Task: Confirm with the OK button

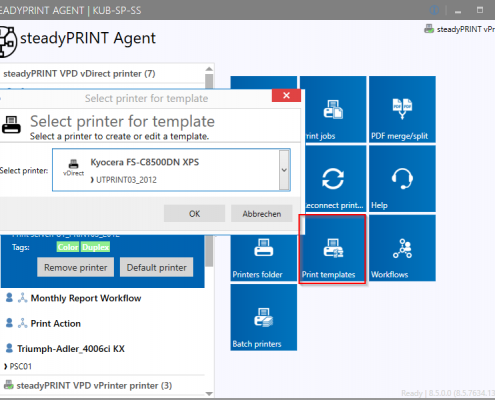Action: tap(194, 213)
